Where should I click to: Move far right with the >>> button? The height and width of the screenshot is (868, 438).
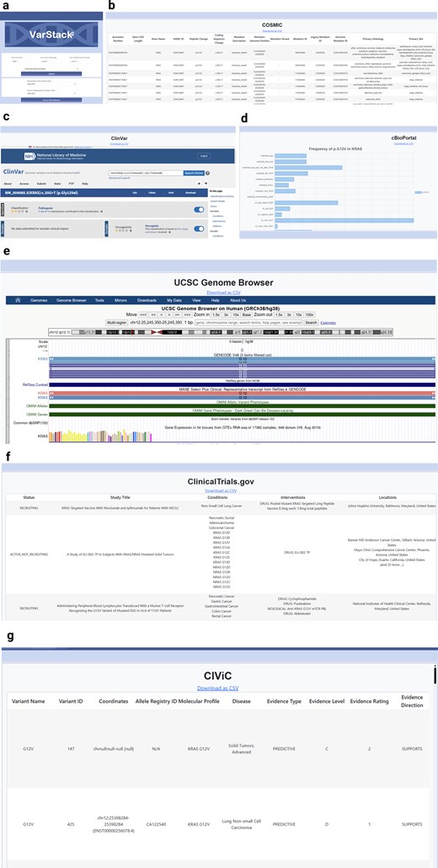coord(187,314)
